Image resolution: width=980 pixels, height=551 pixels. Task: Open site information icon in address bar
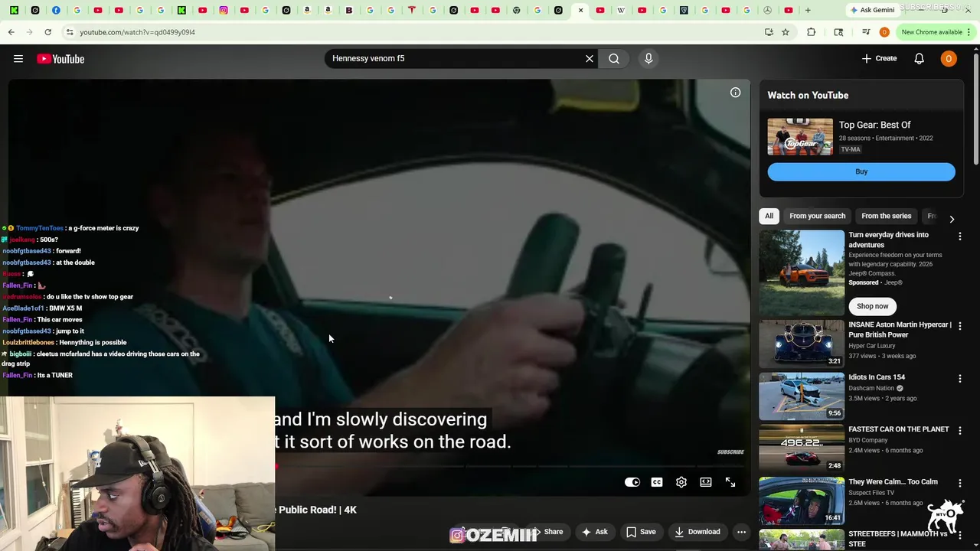(x=70, y=32)
